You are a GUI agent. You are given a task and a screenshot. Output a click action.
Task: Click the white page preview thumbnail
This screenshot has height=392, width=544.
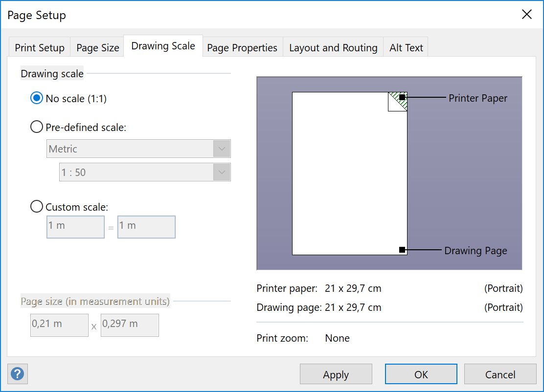[349, 174]
